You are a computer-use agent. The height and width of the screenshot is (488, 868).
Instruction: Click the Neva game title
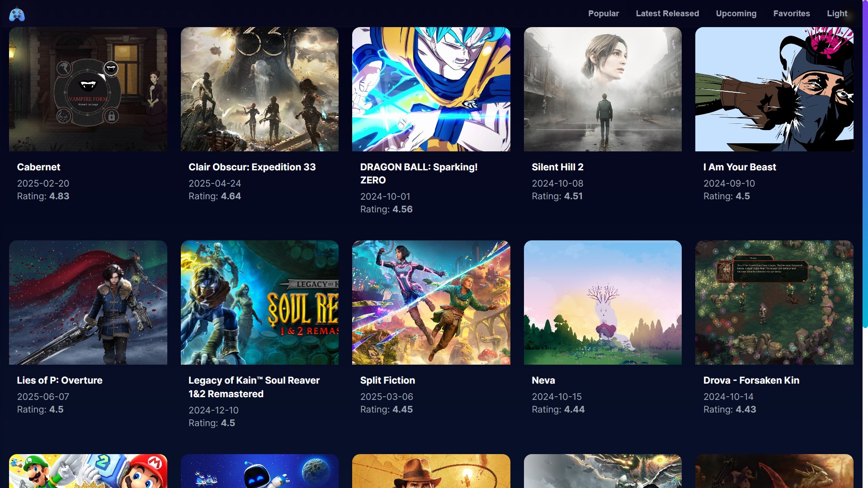(x=543, y=380)
